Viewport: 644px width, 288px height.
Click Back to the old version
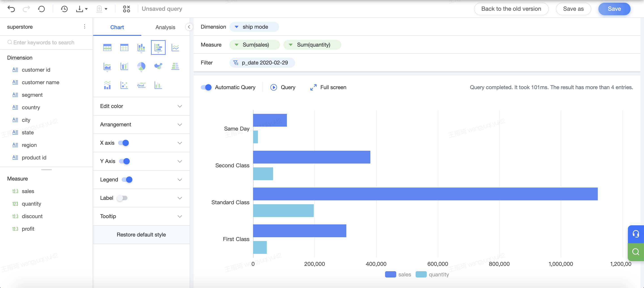pyautogui.click(x=511, y=9)
